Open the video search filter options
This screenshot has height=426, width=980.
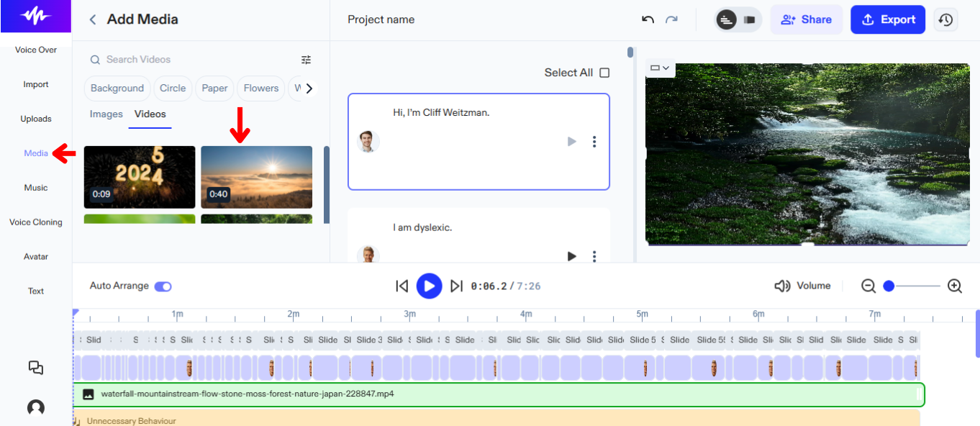pos(306,60)
